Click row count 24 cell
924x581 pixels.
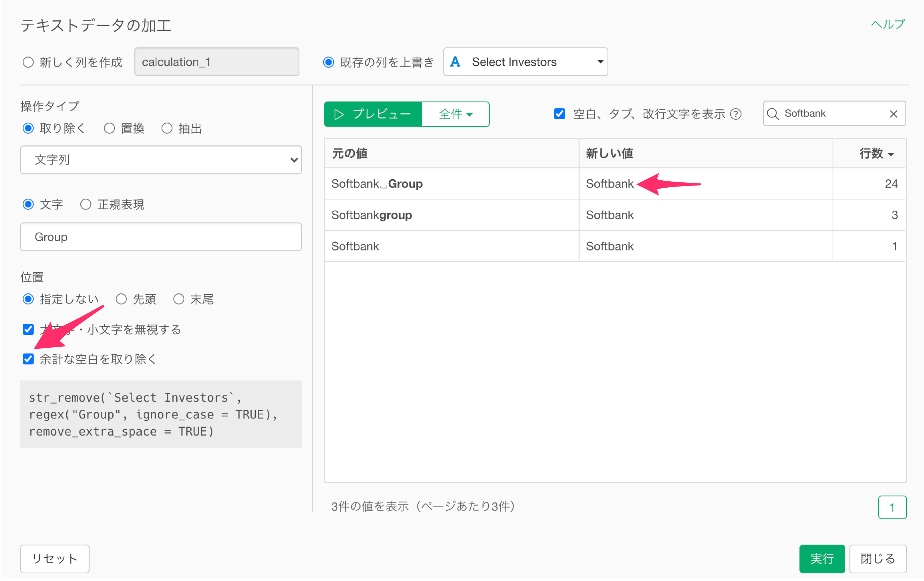[869, 184]
